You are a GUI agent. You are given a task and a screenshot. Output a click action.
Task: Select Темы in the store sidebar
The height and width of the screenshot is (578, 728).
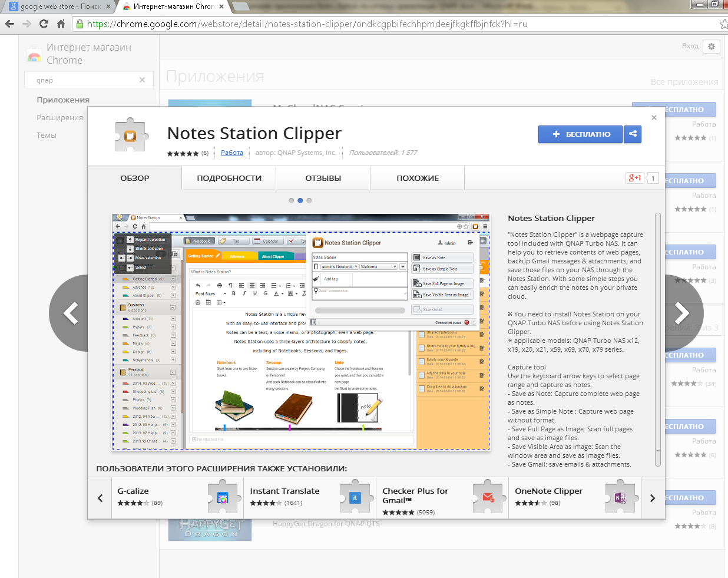[47, 135]
